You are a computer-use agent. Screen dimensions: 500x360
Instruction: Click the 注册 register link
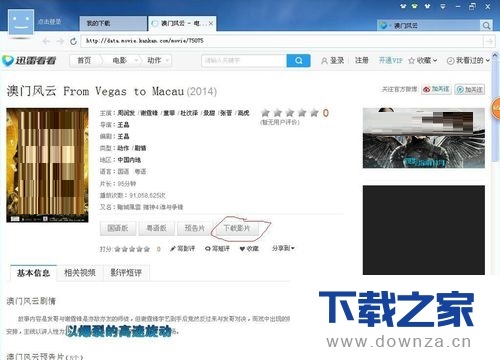click(362, 60)
